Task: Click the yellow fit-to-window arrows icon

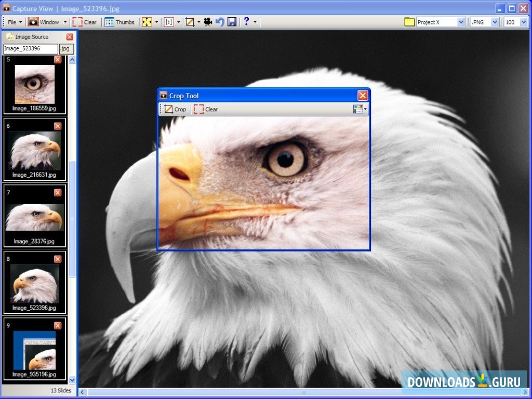Action: tap(147, 22)
